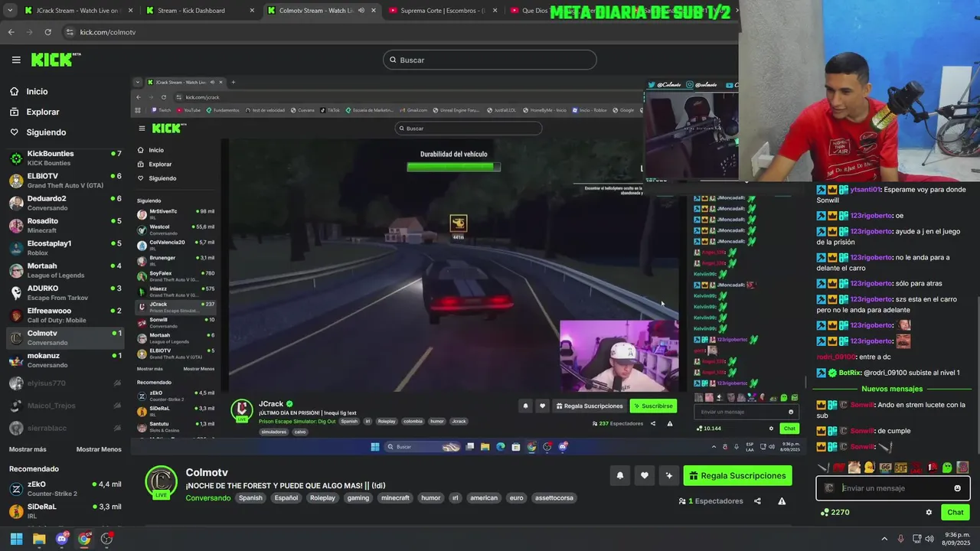Open mokanuz channel in sidebar
980x551 pixels.
pyautogui.click(x=65, y=360)
